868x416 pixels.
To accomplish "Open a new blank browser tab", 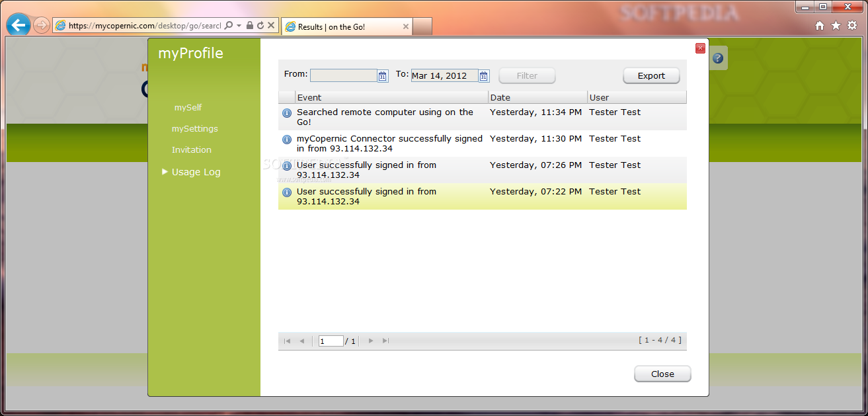I will [422, 26].
